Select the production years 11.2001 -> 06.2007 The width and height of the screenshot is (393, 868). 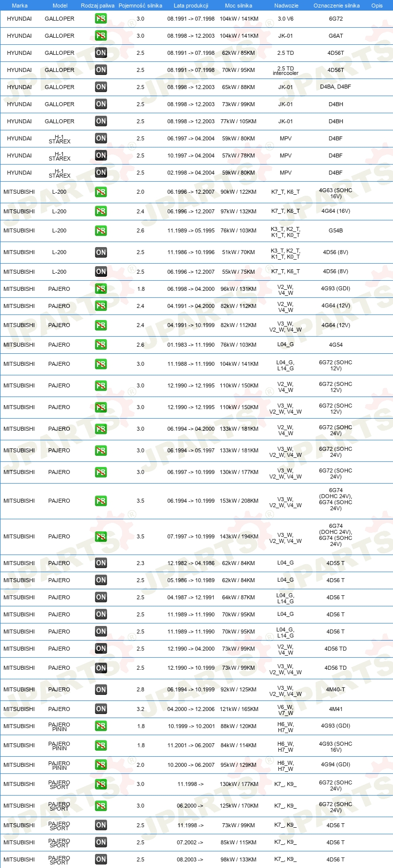point(191,745)
